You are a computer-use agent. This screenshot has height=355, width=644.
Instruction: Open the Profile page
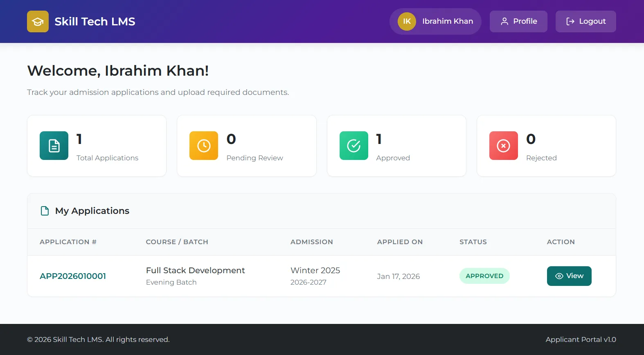(x=518, y=21)
